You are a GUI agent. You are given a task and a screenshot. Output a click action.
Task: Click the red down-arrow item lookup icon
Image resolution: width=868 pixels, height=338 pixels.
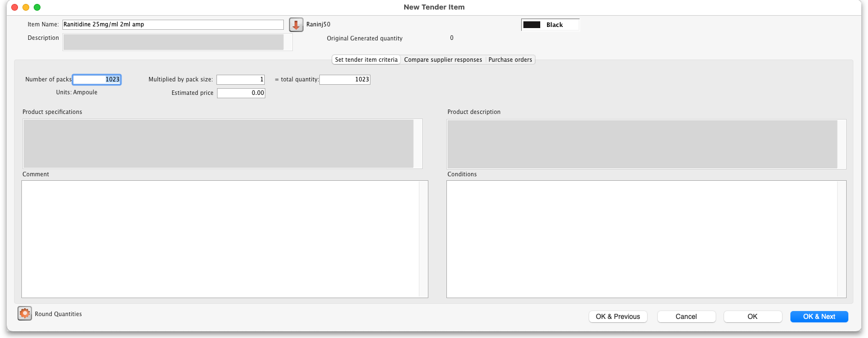point(296,25)
